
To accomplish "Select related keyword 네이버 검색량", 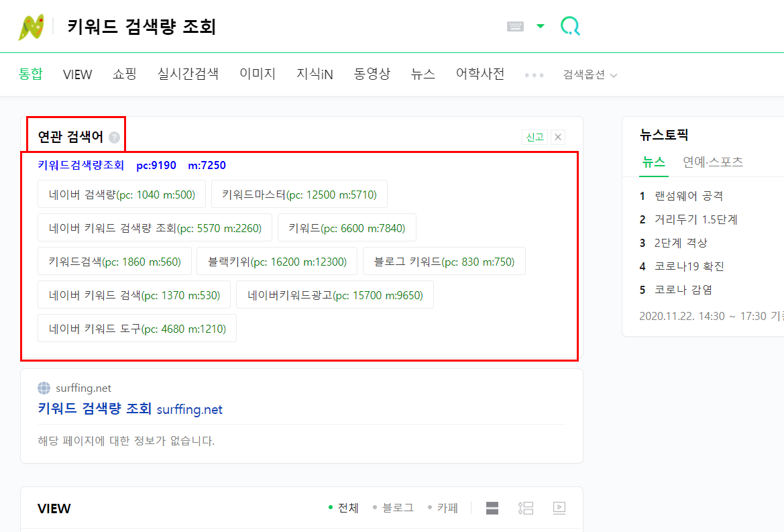I will (121, 195).
